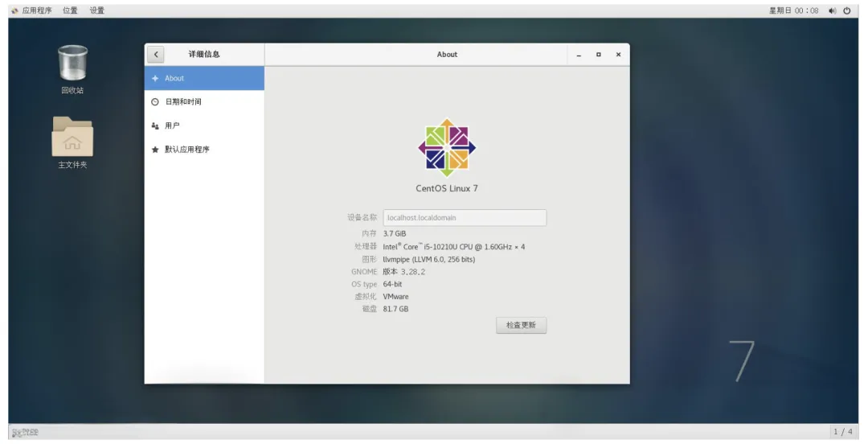The image size is (868, 444).
Task: Click the GNOME version 3.28.2 text
Action: [404, 272]
